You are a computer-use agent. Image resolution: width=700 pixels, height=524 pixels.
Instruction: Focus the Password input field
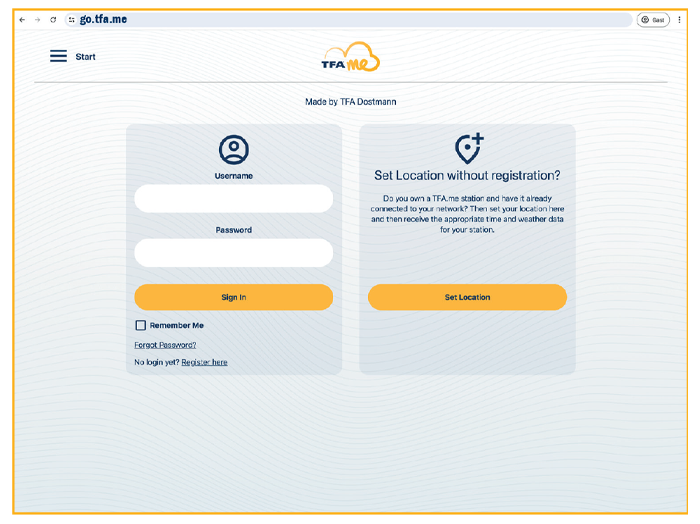[233, 253]
